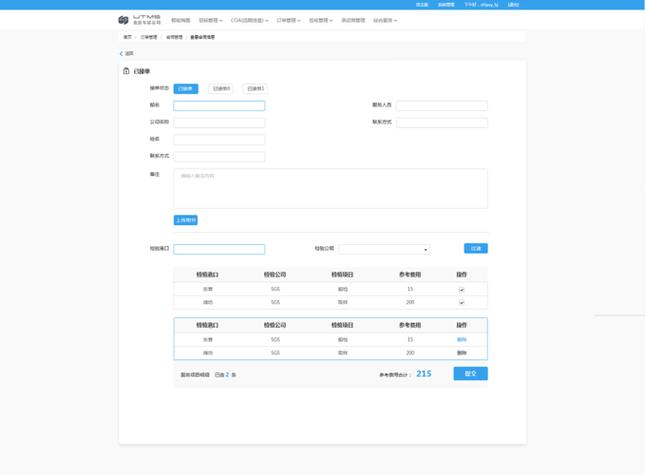Screen dimensions: 645x475
Task: Click the rightmost link in top blue bar
Action: [x=513, y=5]
